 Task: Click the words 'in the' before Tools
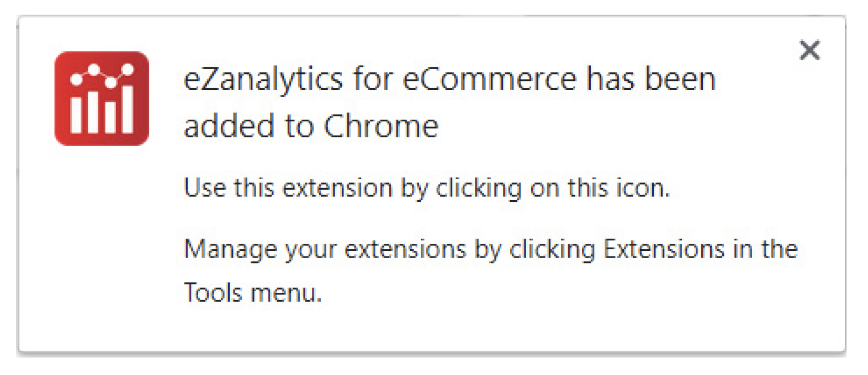766,249
